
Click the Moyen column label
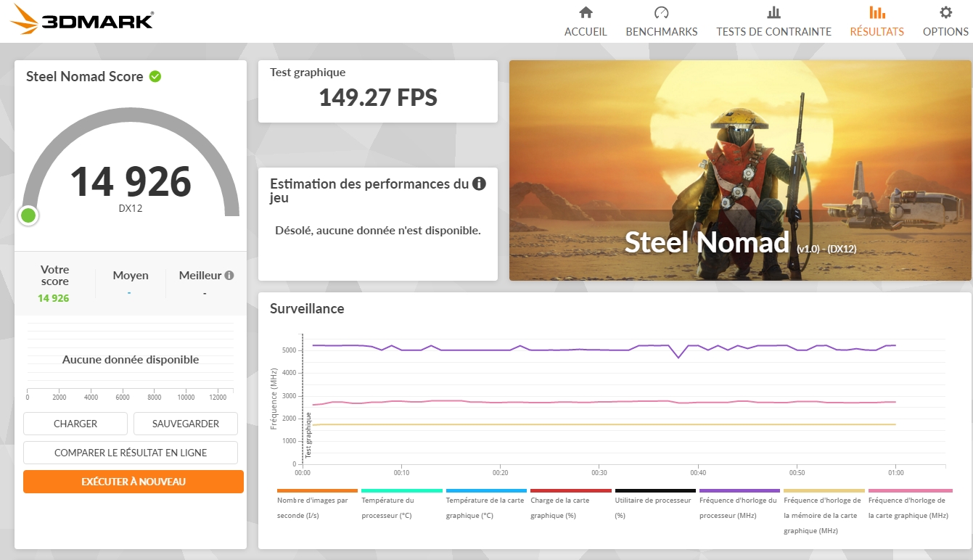131,276
